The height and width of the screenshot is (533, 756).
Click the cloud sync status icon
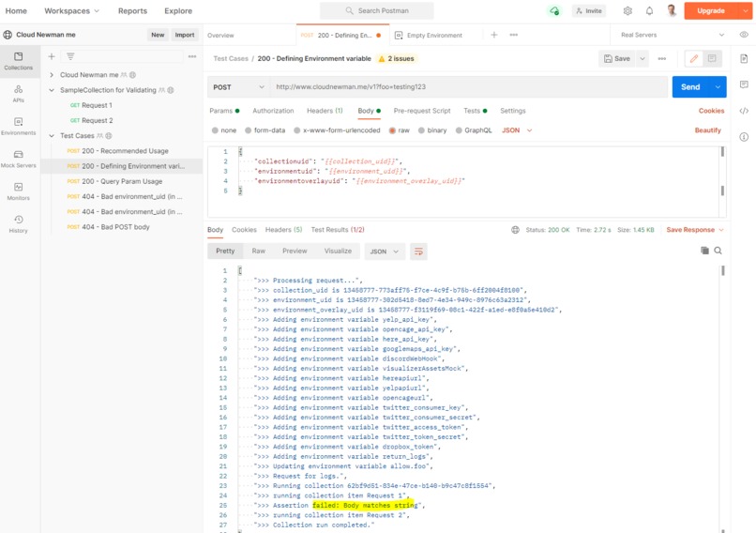click(x=554, y=10)
